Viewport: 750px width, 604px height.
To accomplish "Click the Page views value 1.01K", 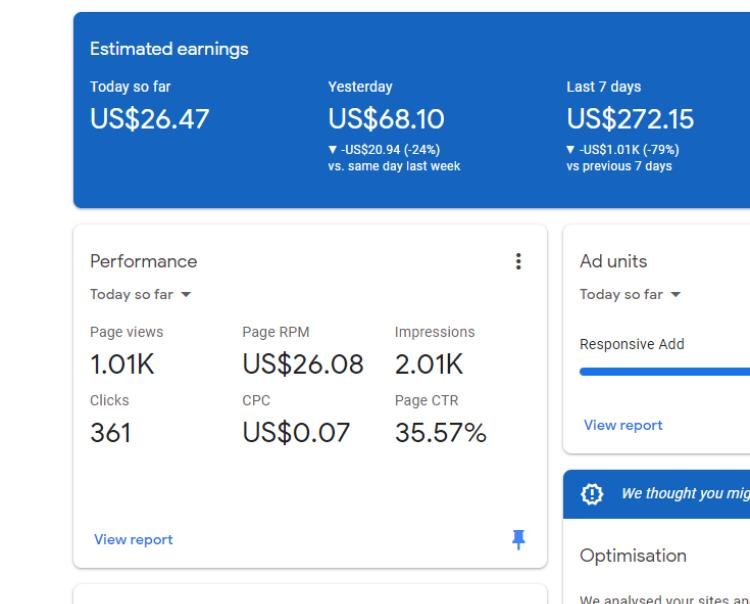I will 122,364.
